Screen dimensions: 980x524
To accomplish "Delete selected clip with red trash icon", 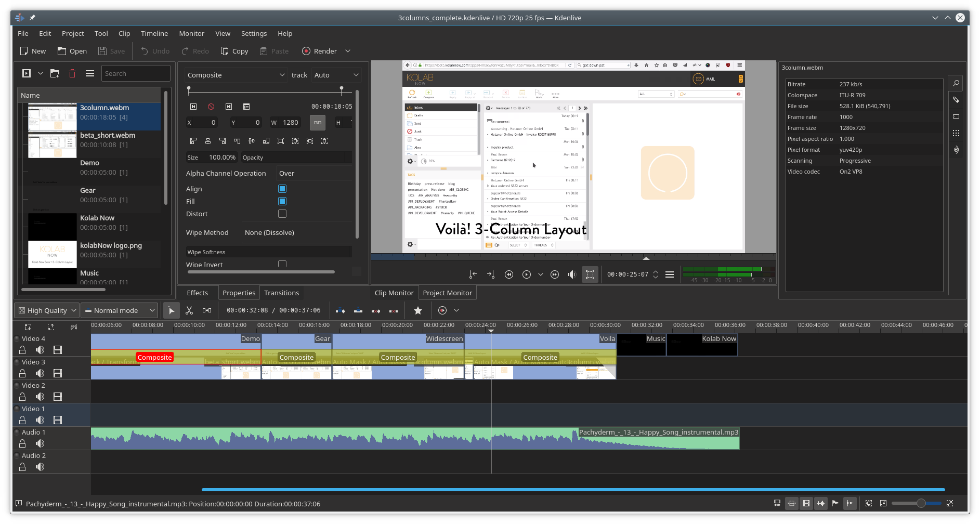I will tap(72, 73).
